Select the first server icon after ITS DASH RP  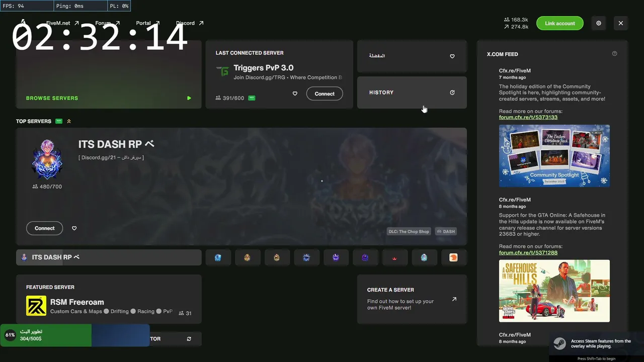(x=218, y=257)
